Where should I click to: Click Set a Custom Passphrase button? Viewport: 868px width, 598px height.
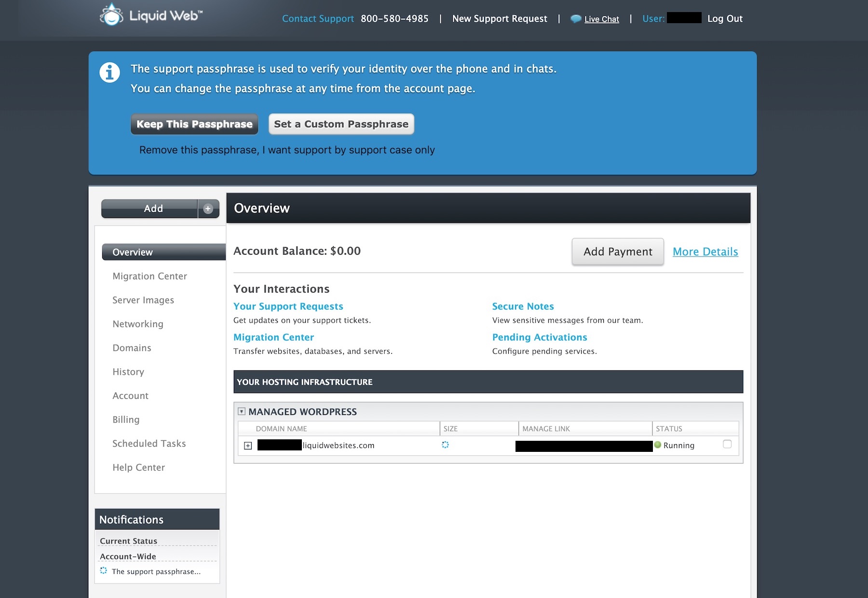(x=341, y=124)
